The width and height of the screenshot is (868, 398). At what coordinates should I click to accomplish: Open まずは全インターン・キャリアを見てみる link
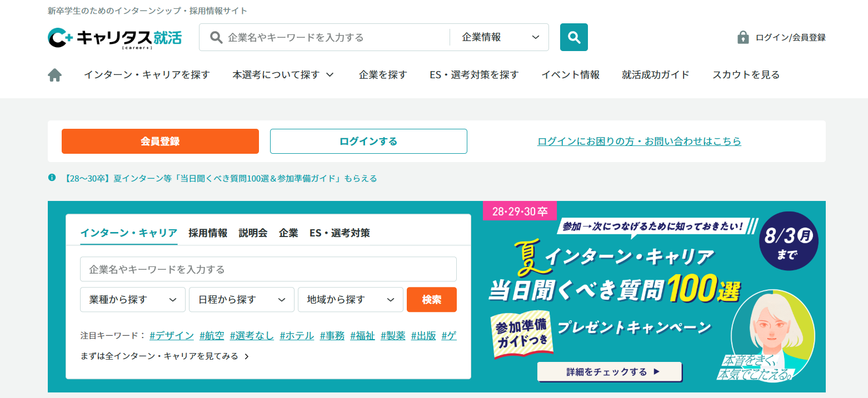point(164,356)
